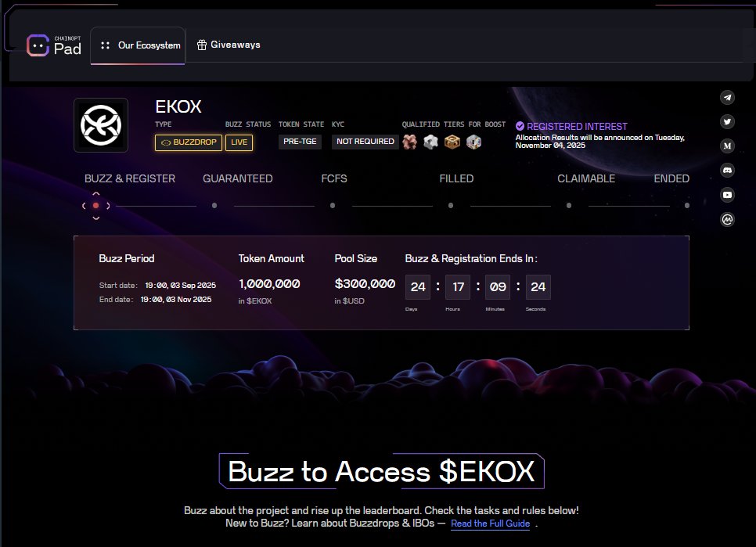Click the CLAIMABLE timeline dot
This screenshot has width=756, height=547.
pyautogui.click(x=569, y=206)
